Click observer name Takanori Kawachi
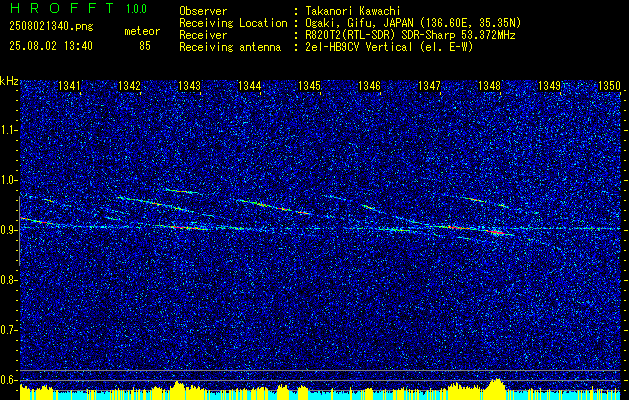629x400 pixels. pyautogui.click(x=352, y=12)
